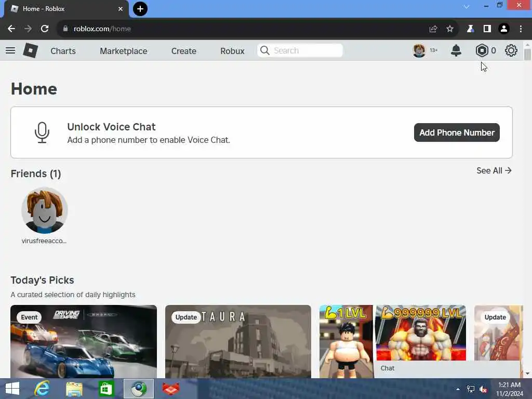Click the page vertical scrollbar thumb
This screenshot has width=532, height=399.
coord(527,55)
